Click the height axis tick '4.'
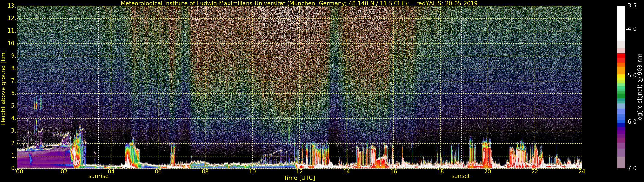This screenshot has width=644, height=182. point(14,118)
